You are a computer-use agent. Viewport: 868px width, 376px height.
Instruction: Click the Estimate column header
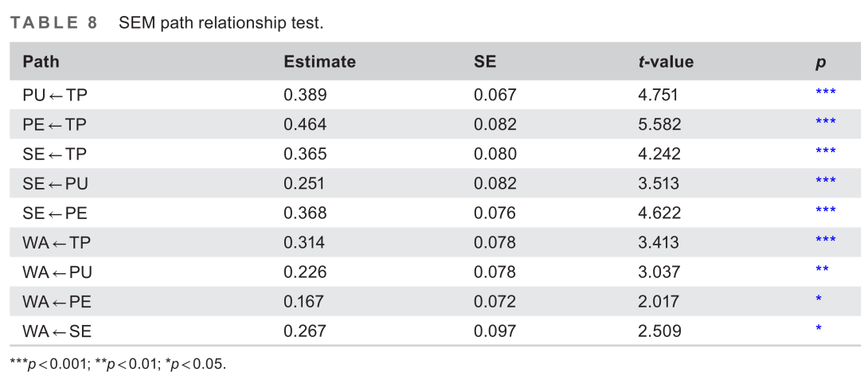click(319, 61)
